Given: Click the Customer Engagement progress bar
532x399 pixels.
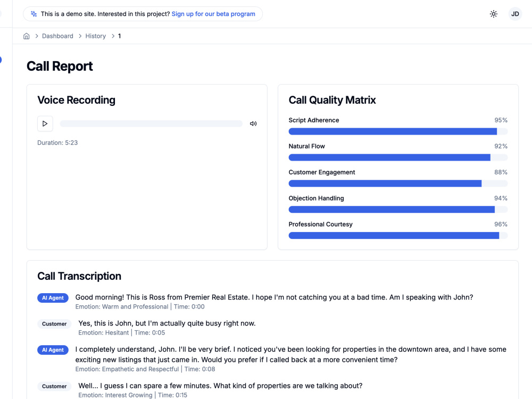Looking at the screenshot, I should coord(398,184).
